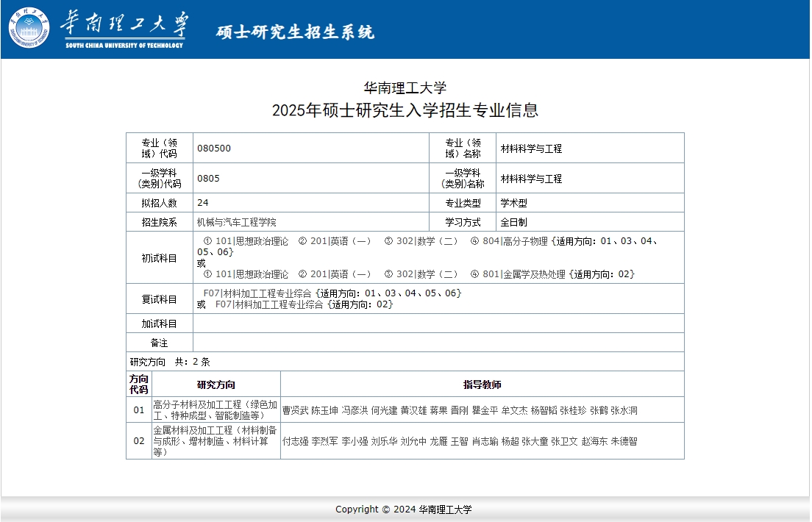Click the 初试科目 row label
The image size is (812, 522).
tap(159, 258)
